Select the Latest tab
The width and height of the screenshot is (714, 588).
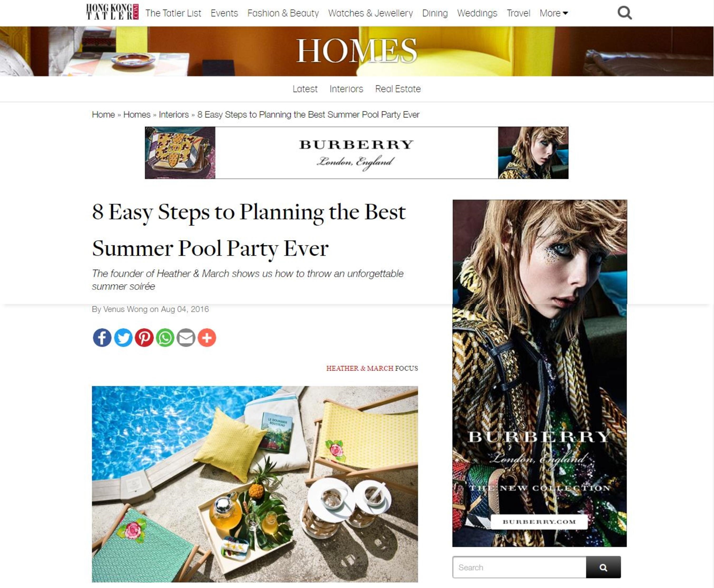[305, 89]
